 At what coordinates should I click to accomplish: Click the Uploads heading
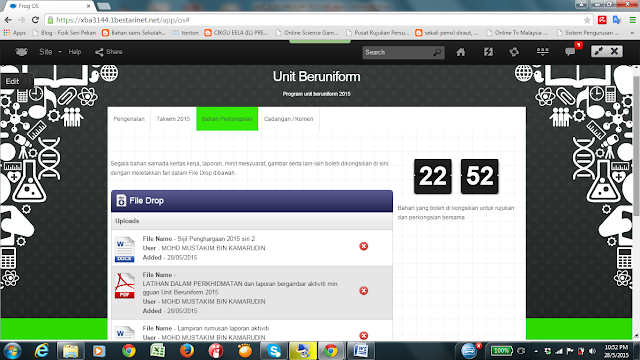tap(127, 221)
